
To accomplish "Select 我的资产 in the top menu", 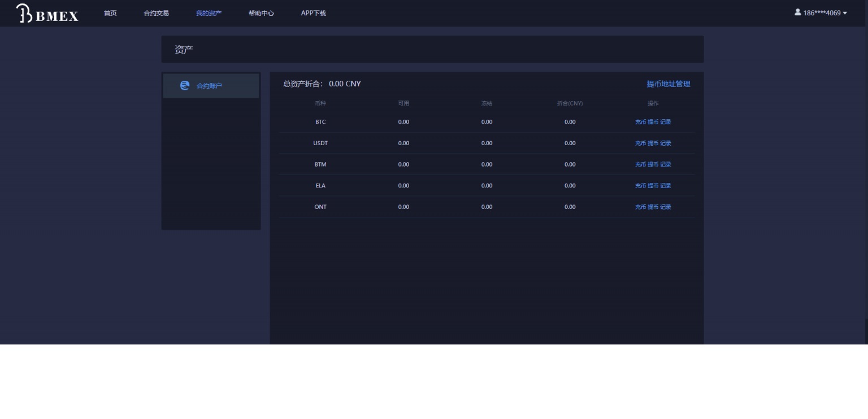I will [x=209, y=14].
